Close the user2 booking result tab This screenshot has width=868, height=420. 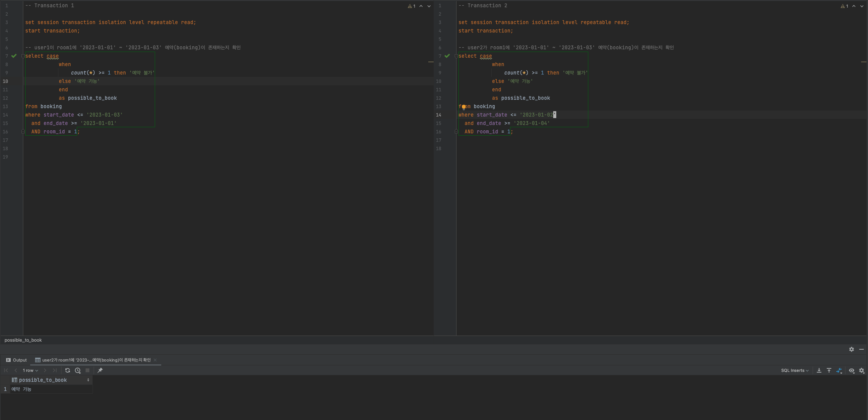point(155,360)
